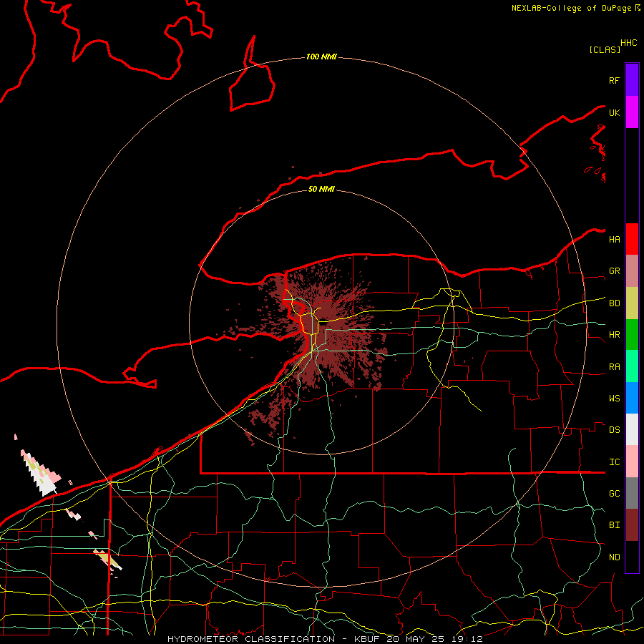Click the 100 NMI range ring label
This screenshot has height=644, width=644.
(x=321, y=57)
